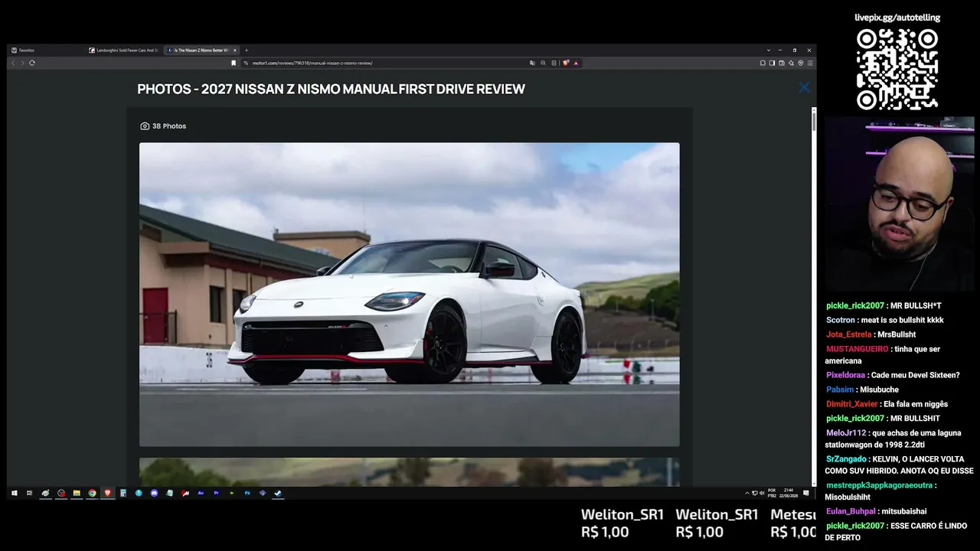Click the PHOTOS - 2027 NISSAN Z NISMO heading
Screen dimensions: 980x551
coord(331,89)
